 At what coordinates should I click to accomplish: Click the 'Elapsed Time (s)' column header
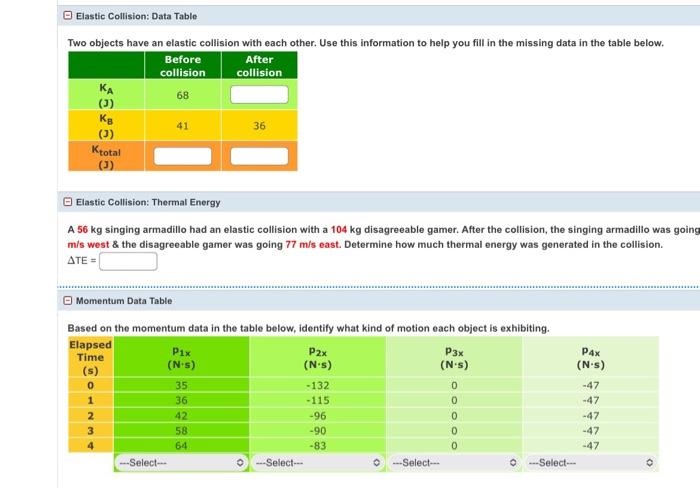tap(90, 357)
